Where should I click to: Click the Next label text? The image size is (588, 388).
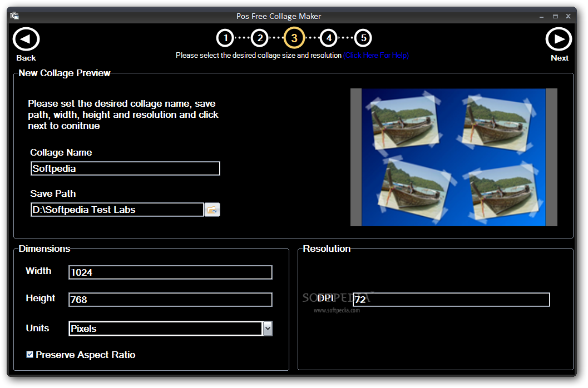[x=560, y=58]
